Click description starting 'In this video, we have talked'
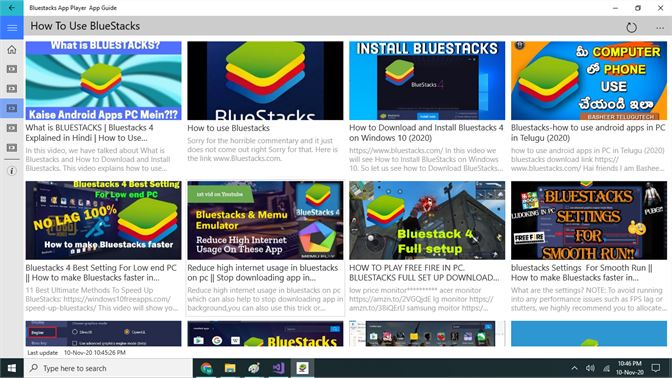 click(x=98, y=159)
